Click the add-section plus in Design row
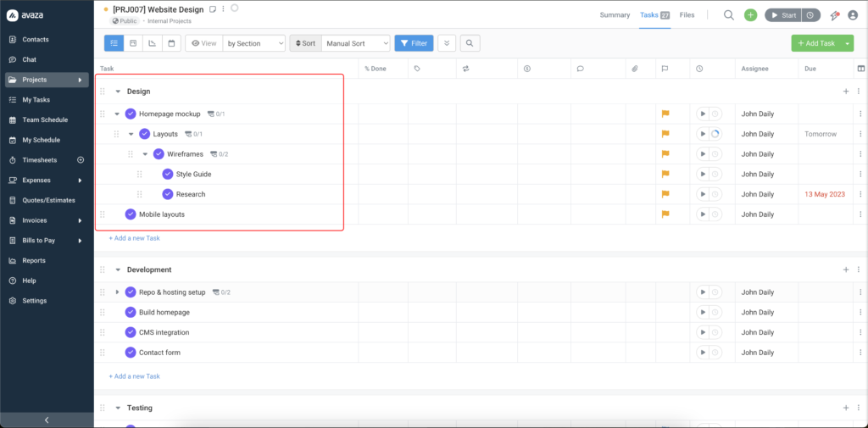Screen dimensions: 868x428 coord(845,92)
